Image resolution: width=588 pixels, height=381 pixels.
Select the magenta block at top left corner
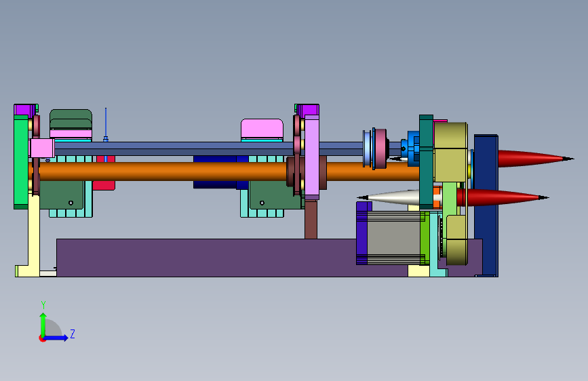coord(24,110)
